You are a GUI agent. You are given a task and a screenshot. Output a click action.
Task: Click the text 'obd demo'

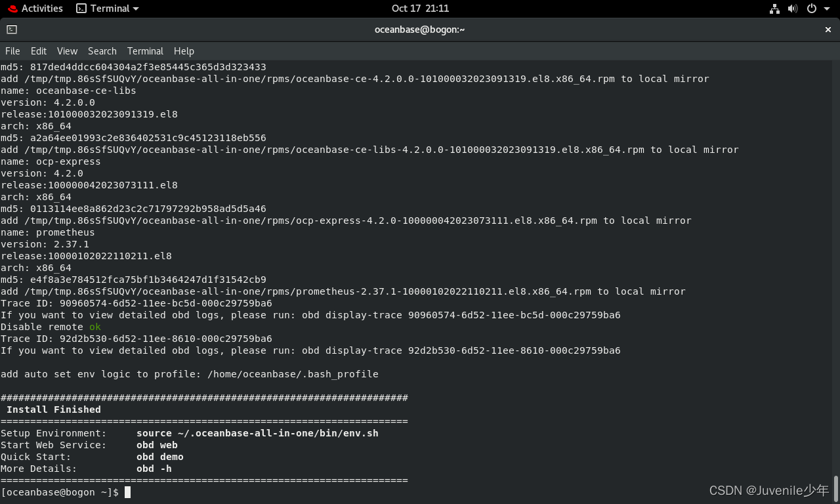click(x=160, y=457)
